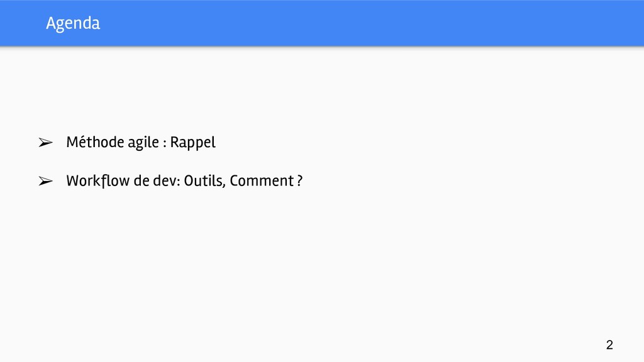
Task: Click the letter M starting Méthode
Action: pos(71,143)
